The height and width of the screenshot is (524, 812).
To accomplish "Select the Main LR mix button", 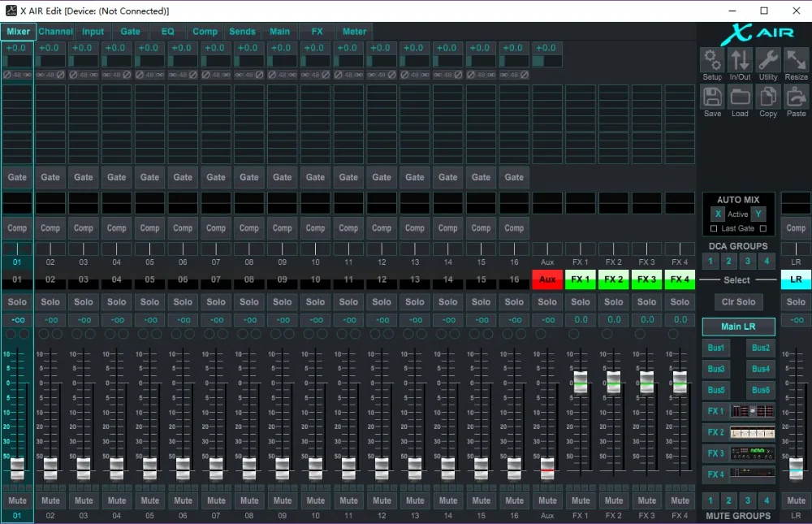I will click(x=738, y=327).
